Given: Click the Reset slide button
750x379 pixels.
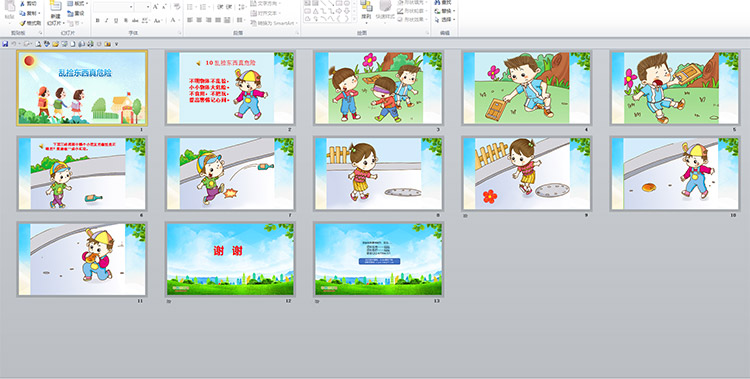Looking at the screenshot, I should point(76,13).
